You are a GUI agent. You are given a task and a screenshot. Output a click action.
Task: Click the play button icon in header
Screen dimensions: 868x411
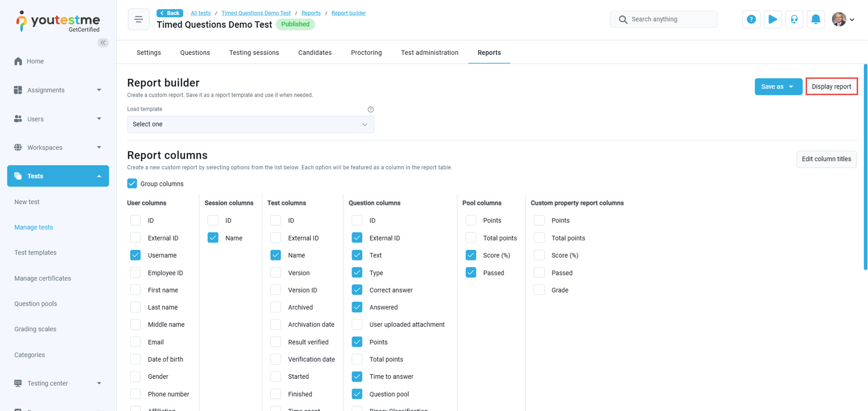pos(773,20)
